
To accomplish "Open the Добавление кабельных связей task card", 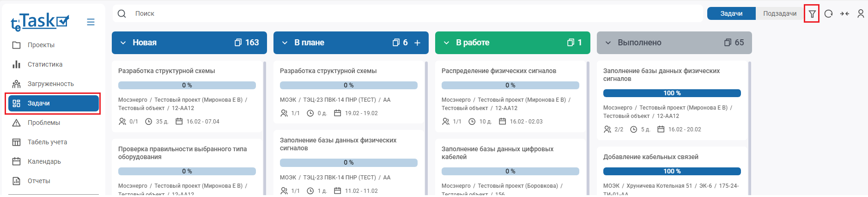I will pos(650,157).
